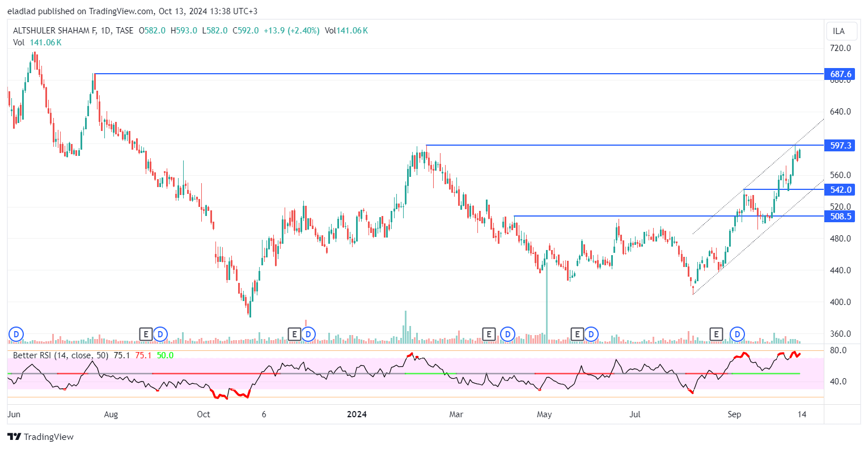Click the Oct label on the time axis
The width and height of the screenshot is (868, 449).
click(x=204, y=414)
